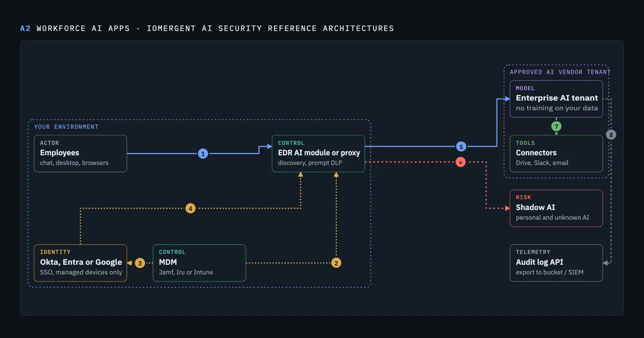The image size is (644, 338).
Task: Click the 'Jamf, Iru or Intune' text
Action: click(x=186, y=273)
